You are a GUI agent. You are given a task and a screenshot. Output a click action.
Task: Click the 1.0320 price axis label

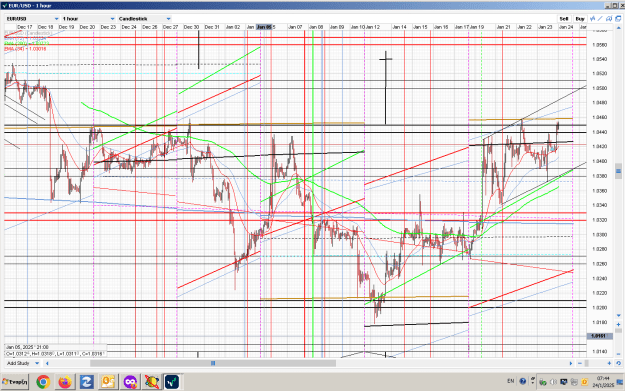pos(599,220)
